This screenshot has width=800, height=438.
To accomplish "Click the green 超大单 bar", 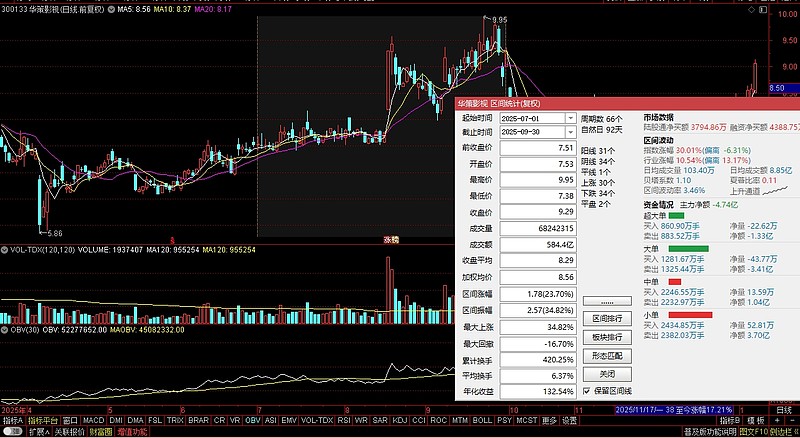I will pos(676,216).
